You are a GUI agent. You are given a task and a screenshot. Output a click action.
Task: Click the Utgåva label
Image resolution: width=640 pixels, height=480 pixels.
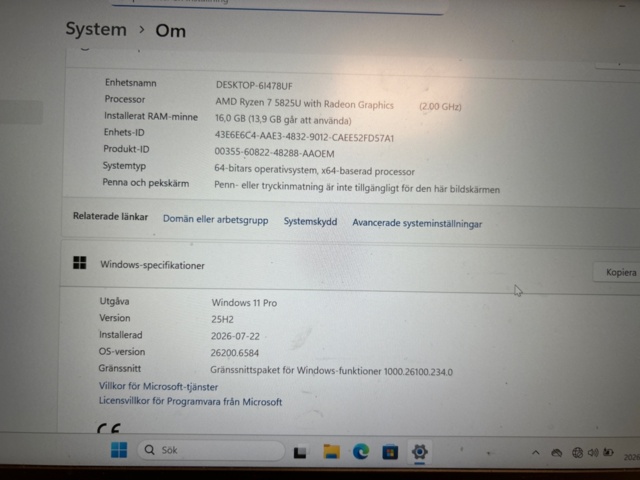[114, 301]
